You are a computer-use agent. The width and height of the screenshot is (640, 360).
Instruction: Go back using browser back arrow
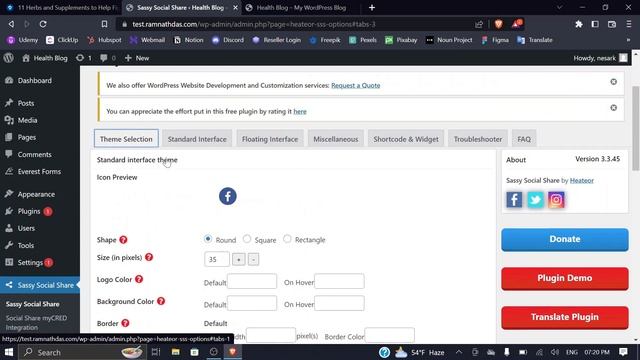[x=11, y=24]
